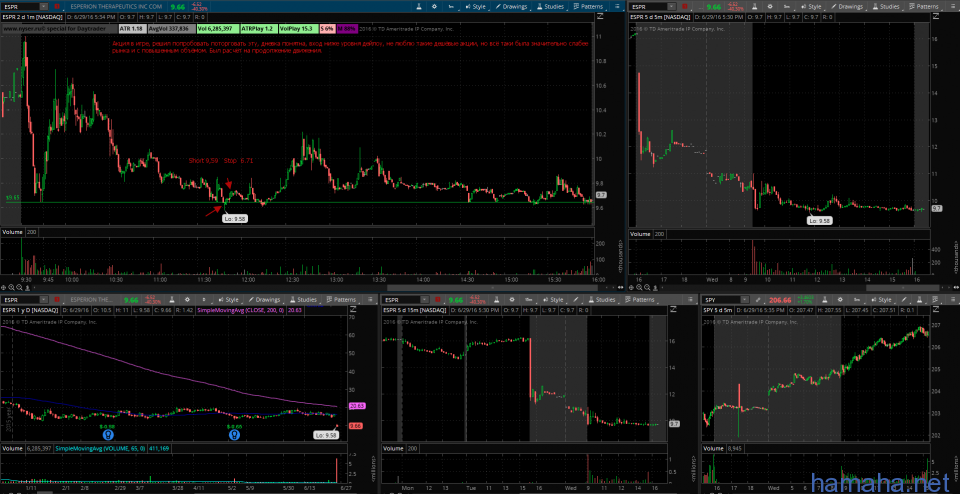Click the AvgVol 337,836 label
Viewport: 960px width, 494px height.
pyautogui.click(x=171, y=29)
